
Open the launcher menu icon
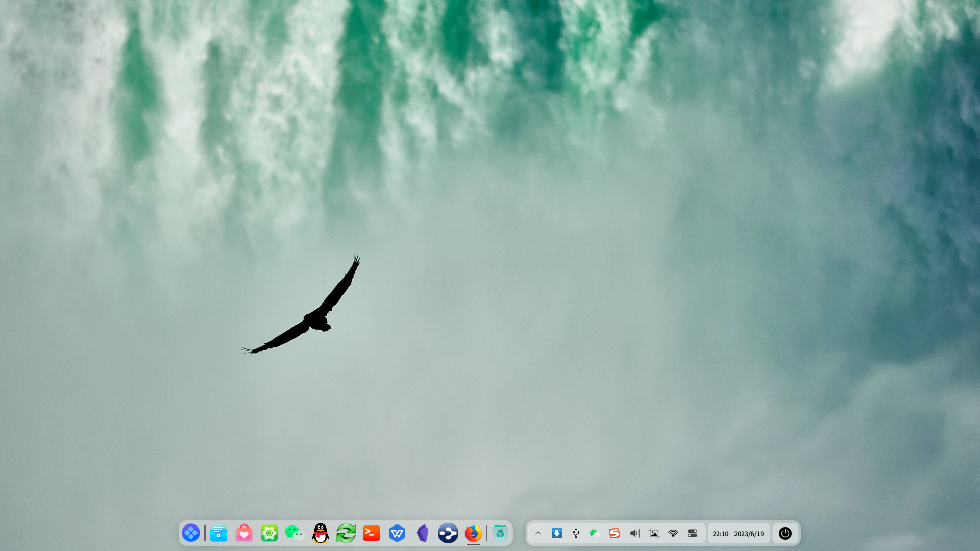(191, 533)
